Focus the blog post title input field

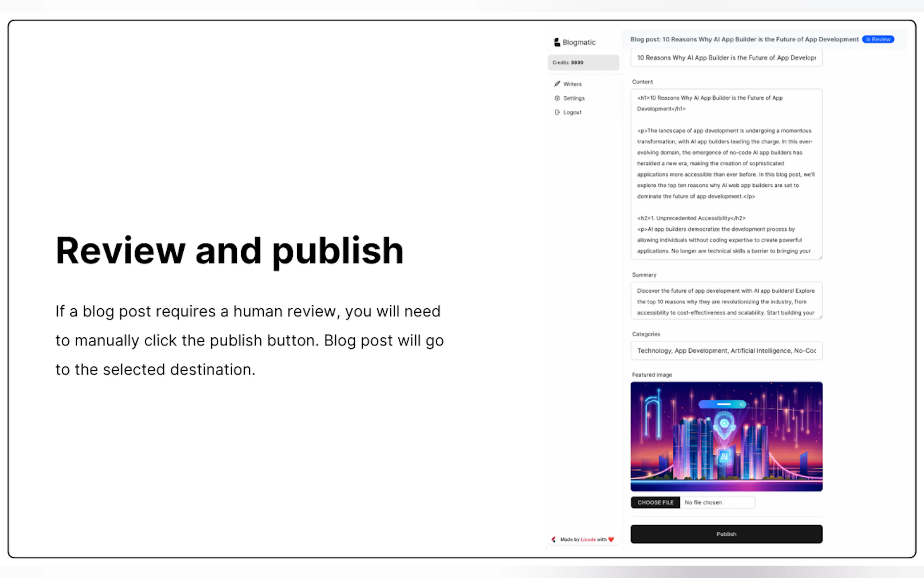click(x=726, y=58)
